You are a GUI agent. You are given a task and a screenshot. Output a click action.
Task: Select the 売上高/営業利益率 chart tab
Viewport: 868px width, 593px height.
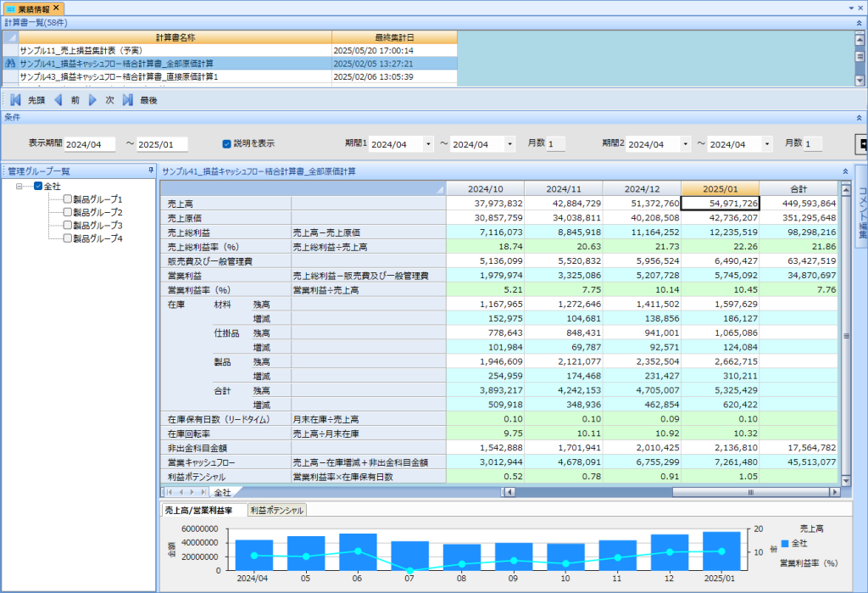click(200, 511)
